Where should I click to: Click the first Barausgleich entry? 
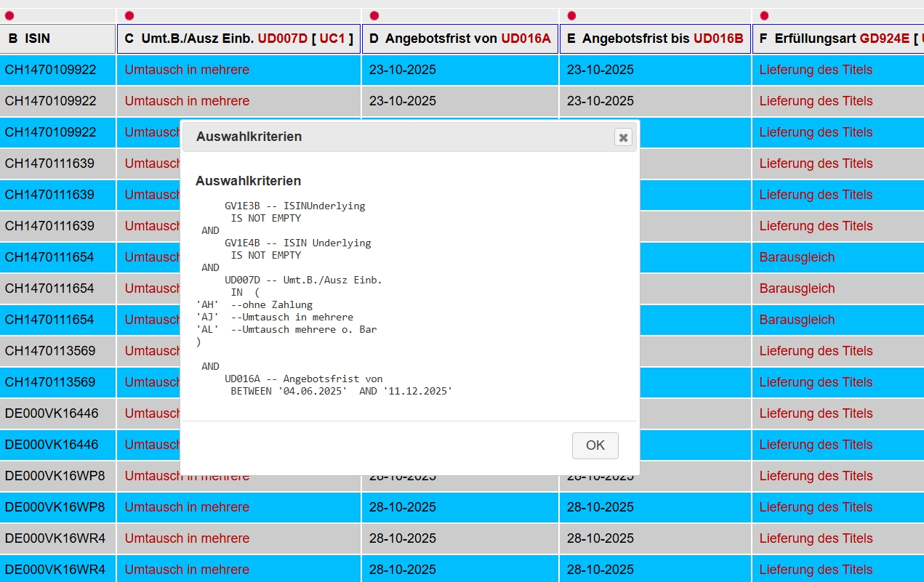797,257
